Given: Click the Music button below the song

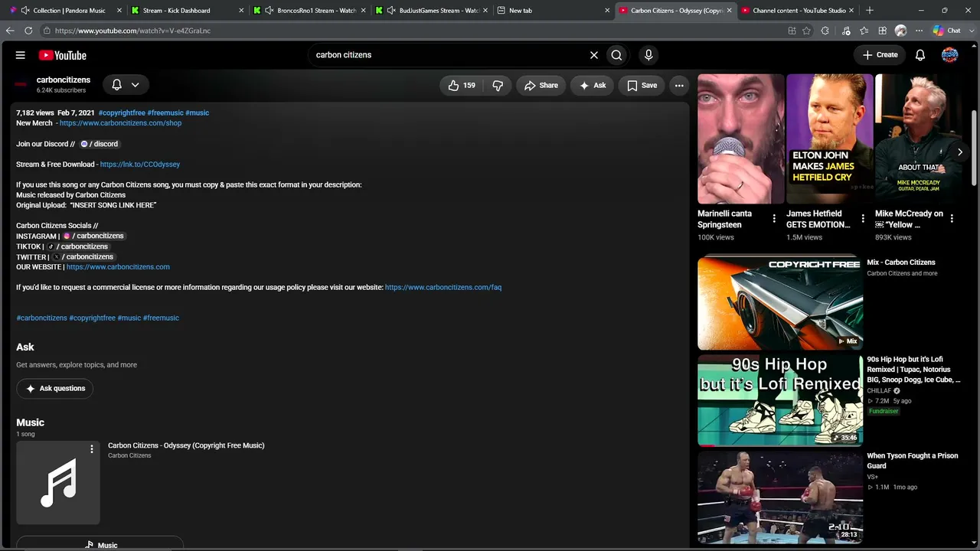Looking at the screenshot, I should (100, 545).
